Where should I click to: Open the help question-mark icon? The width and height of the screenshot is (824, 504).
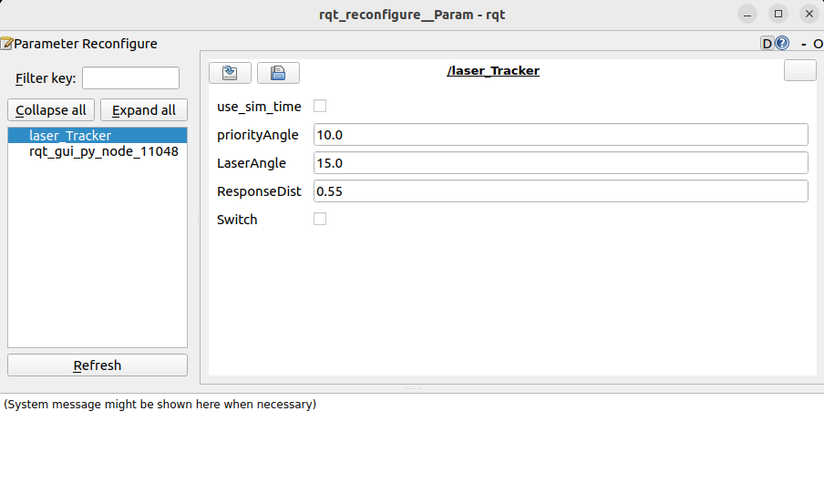click(x=782, y=43)
